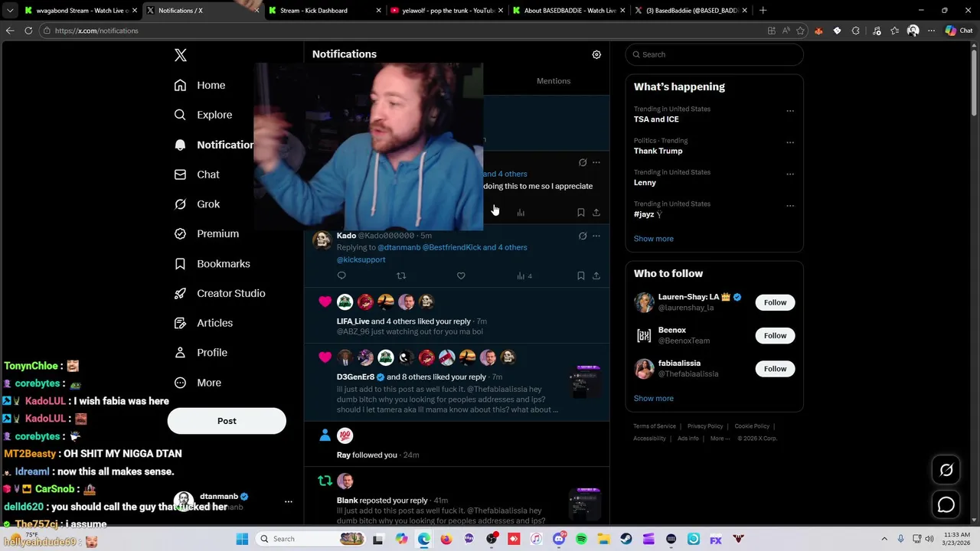Image resolution: width=980 pixels, height=551 pixels.
Task: Switch to Mentions tab
Action: pos(554,81)
